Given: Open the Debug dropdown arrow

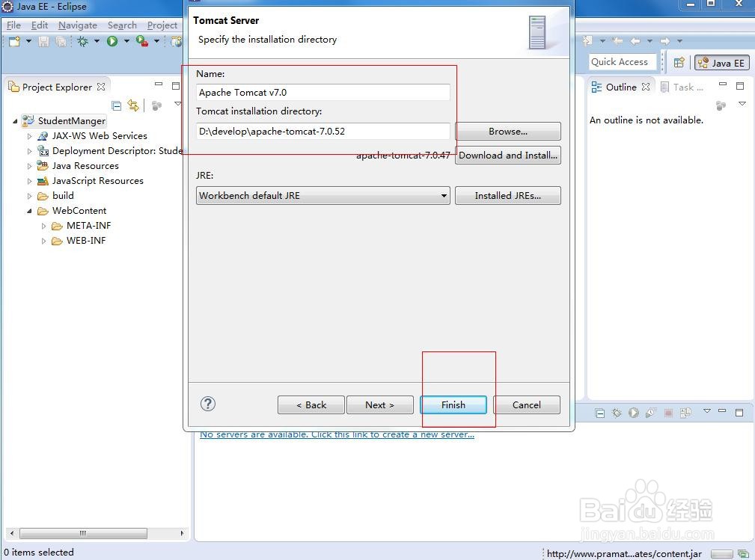Looking at the screenshot, I should pyautogui.click(x=97, y=41).
